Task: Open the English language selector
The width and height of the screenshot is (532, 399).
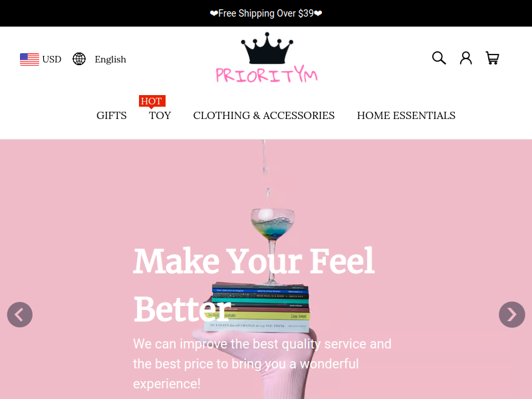Action: pos(110,59)
